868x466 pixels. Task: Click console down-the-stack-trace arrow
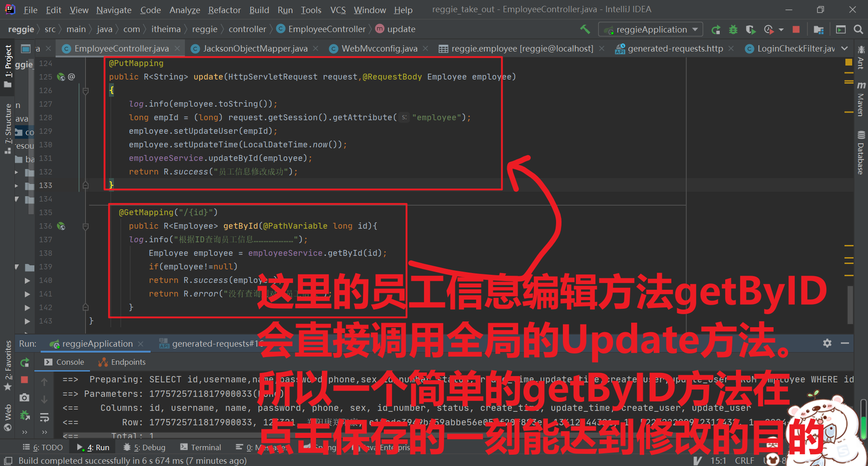(x=44, y=400)
